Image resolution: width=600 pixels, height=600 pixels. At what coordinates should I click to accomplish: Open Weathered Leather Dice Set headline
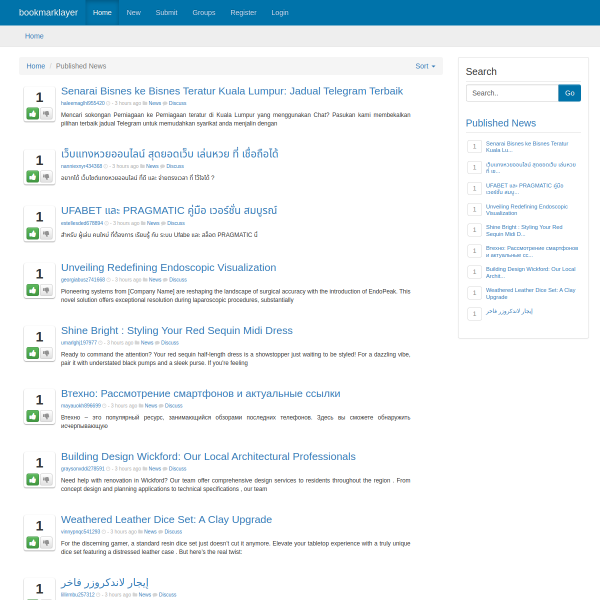click(x=166, y=519)
